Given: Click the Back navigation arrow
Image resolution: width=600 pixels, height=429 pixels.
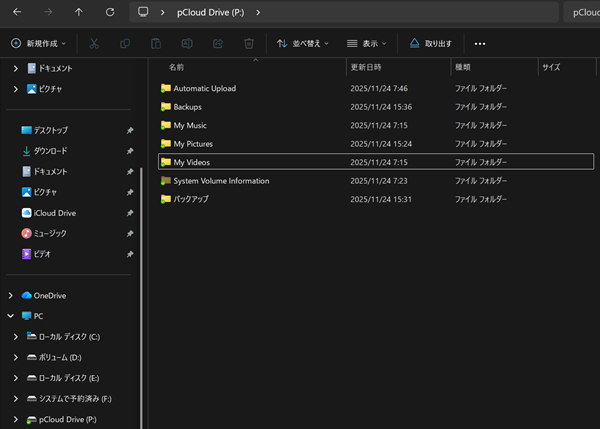Looking at the screenshot, I should [x=17, y=13].
